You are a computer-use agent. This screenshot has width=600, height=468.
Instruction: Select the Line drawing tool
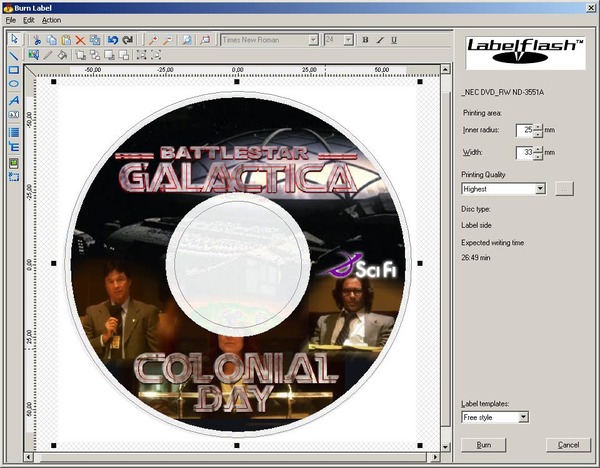[x=14, y=55]
